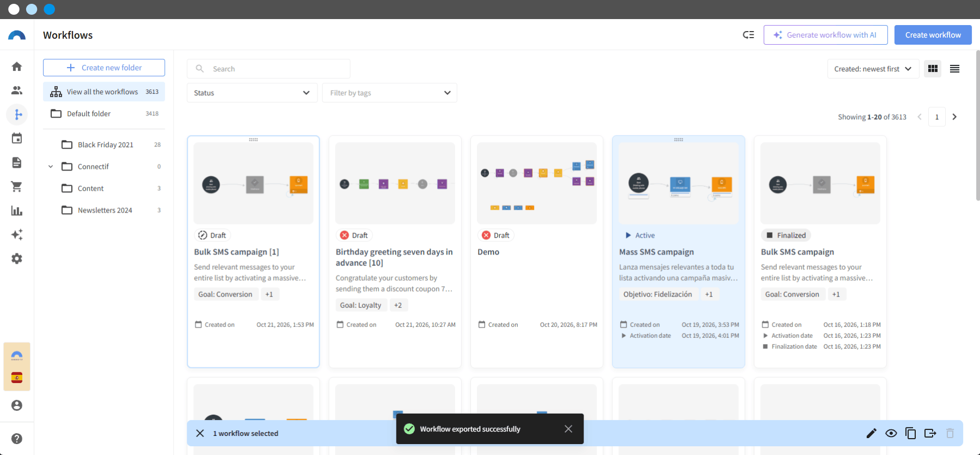Open the Status dropdown
This screenshot has height=455, width=980.
tap(252, 93)
